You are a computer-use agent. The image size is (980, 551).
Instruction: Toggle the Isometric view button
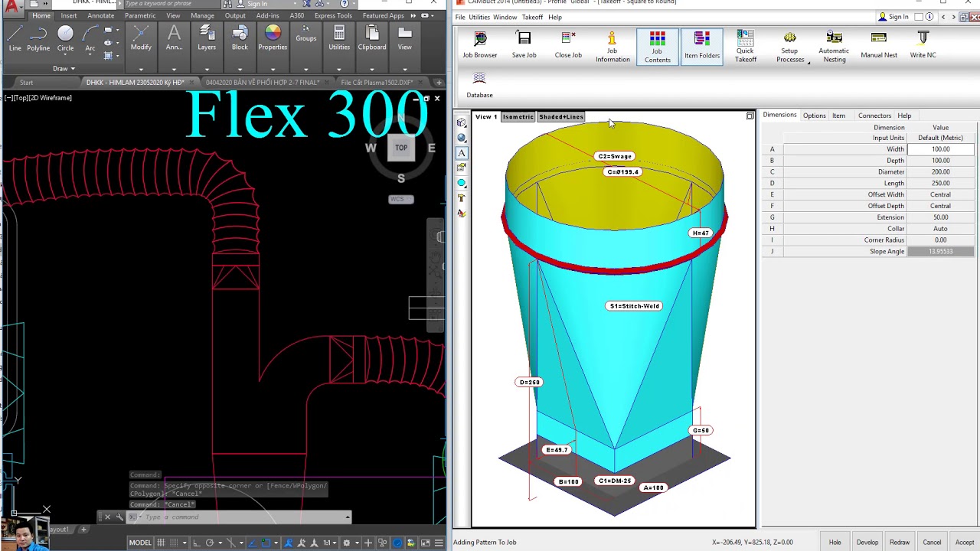coord(518,117)
